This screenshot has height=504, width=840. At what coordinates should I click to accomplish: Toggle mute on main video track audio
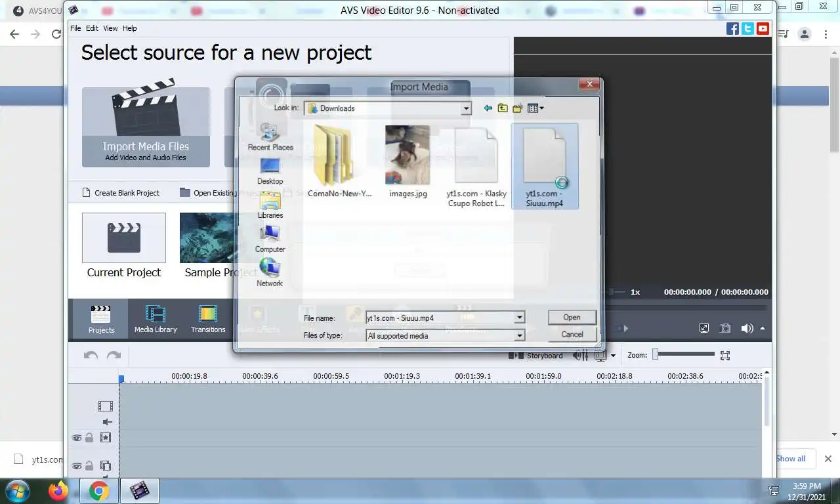[108, 422]
